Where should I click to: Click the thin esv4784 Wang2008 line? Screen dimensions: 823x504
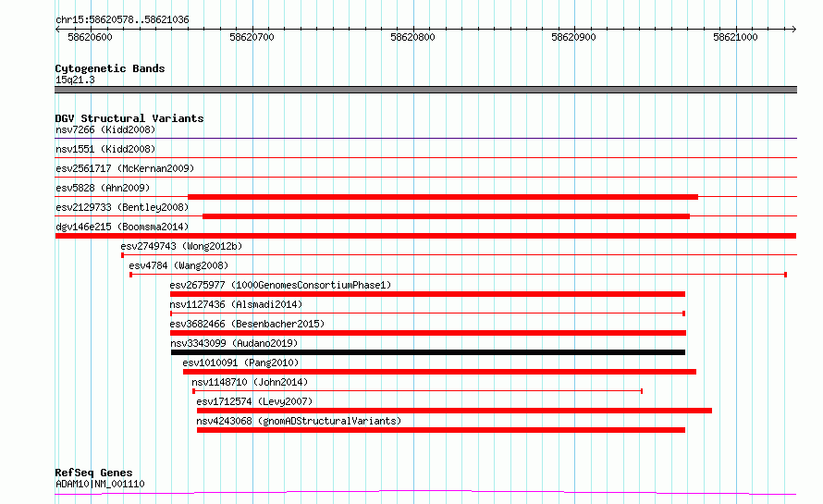coord(459,275)
